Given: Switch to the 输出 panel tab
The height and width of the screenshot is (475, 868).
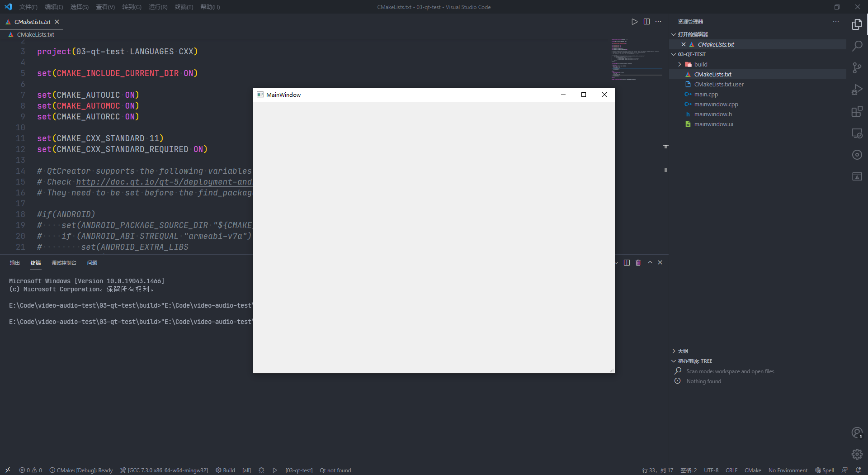Looking at the screenshot, I should point(14,262).
